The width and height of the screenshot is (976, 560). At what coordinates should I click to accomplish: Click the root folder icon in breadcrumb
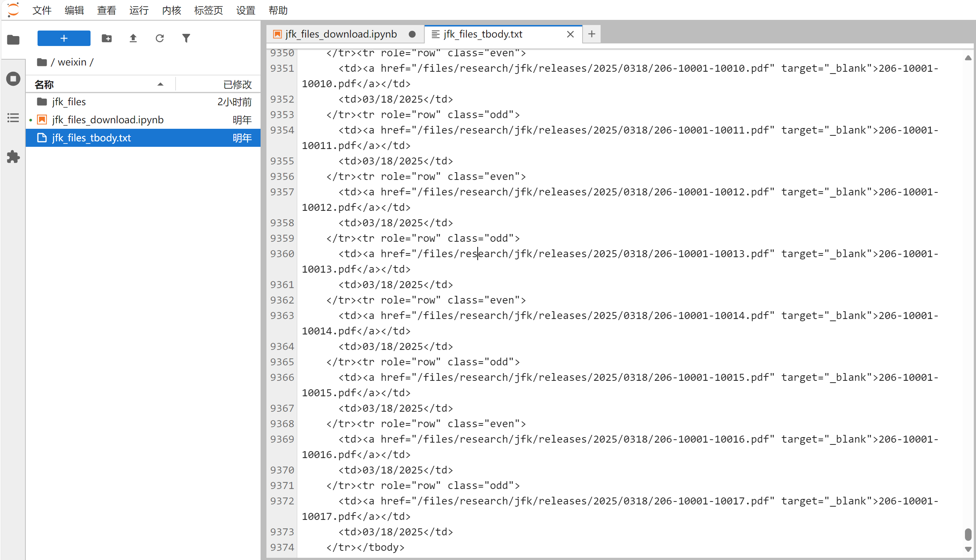point(42,62)
